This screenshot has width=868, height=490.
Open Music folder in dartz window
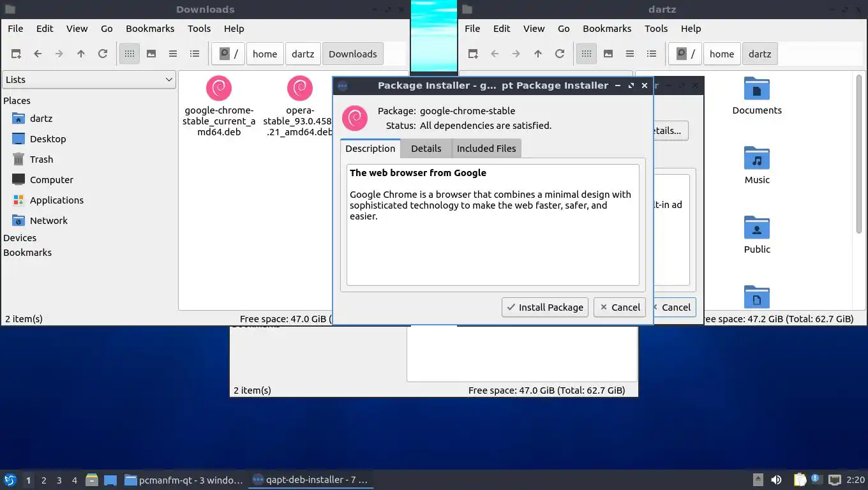pos(757,166)
